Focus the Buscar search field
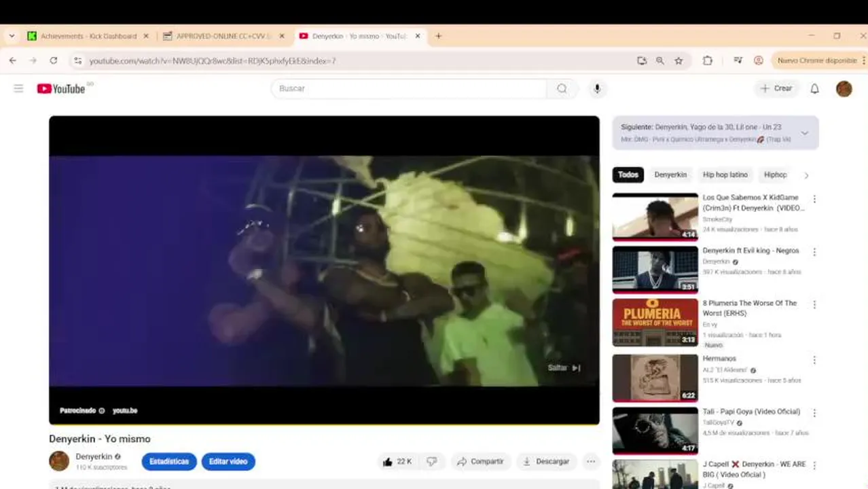Image resolution: width=868 pixels, height=489 pixels. pos(410,88)
